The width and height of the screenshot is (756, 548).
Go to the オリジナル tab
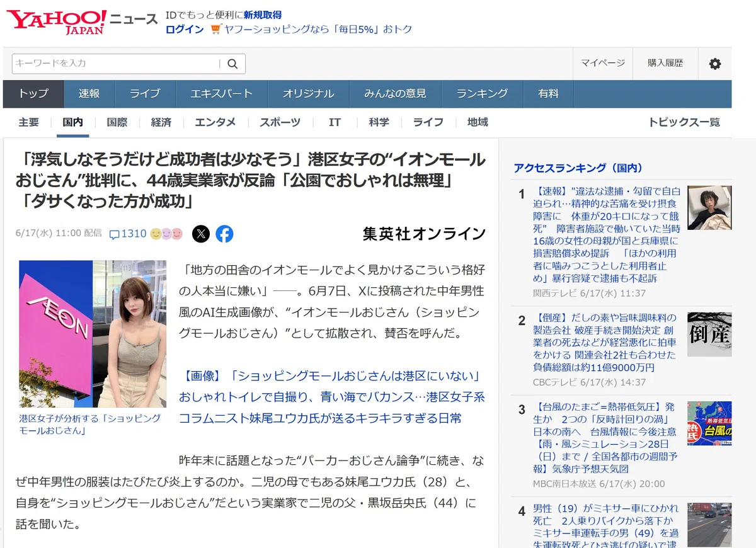click(x=308, y=94)
